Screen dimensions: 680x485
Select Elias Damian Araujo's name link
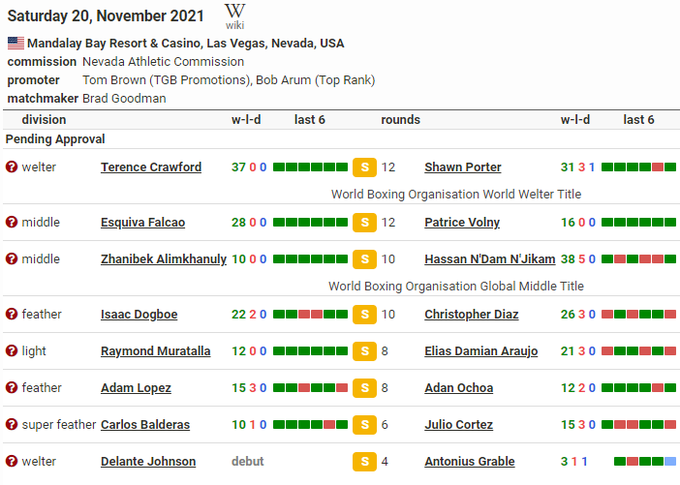[x=481, y=351]
